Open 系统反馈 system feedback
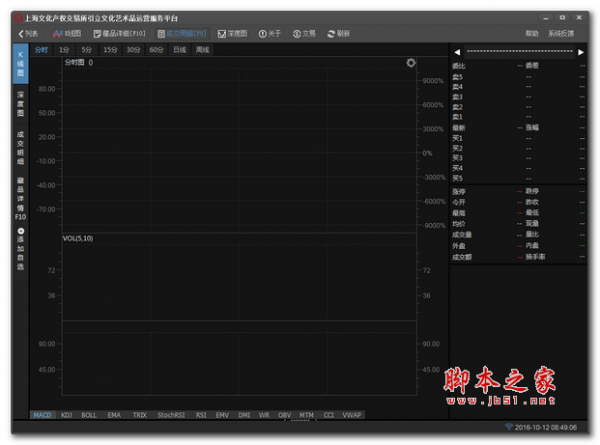Image resolution: width=600 pixels, height=445 pixels. tap(561, 34)
